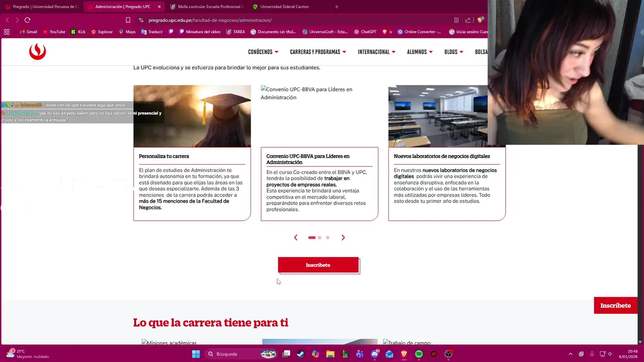
Task: Open the Documento sin título bookmark
Action: pyautogui.click(x=273, y=32)
